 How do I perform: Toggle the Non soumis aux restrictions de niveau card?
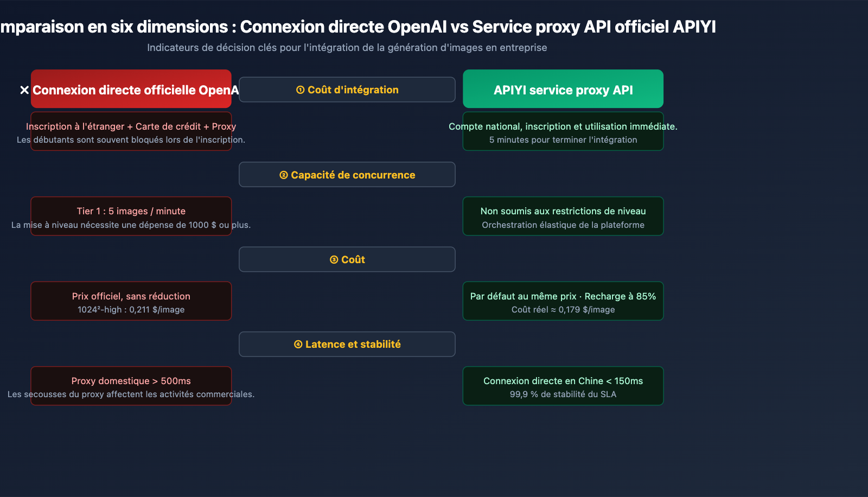tap(563, 216)
